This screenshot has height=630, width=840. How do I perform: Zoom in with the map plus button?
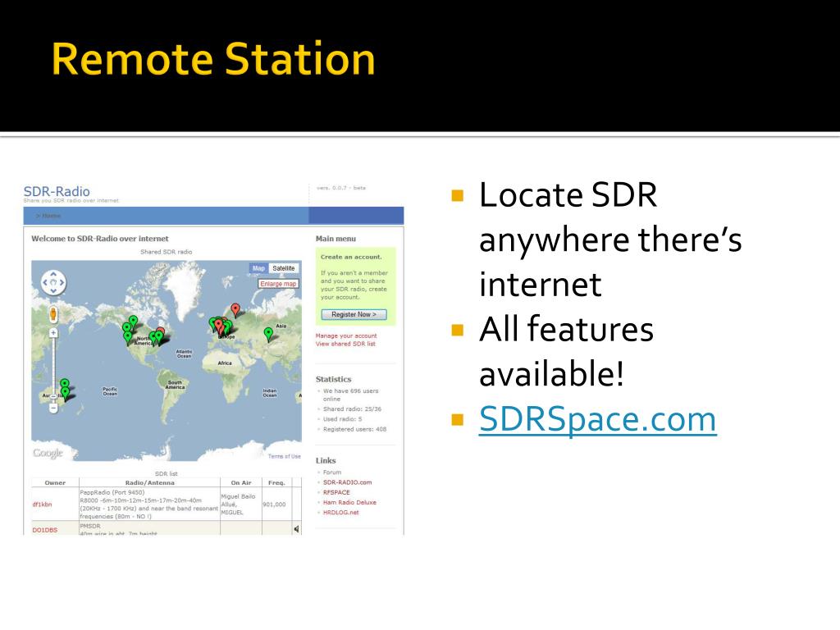click(53, 333)
